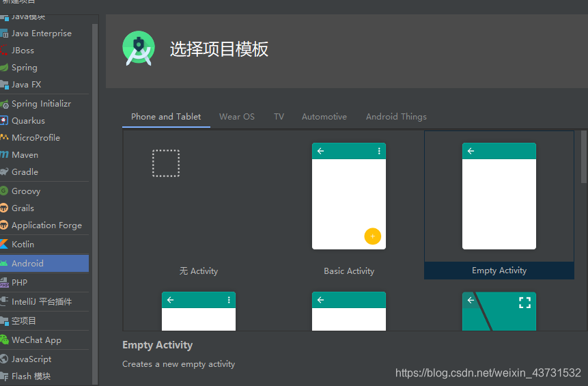Click the Android Studio logo icon
588x386 pixels.
tap(139, 49)
